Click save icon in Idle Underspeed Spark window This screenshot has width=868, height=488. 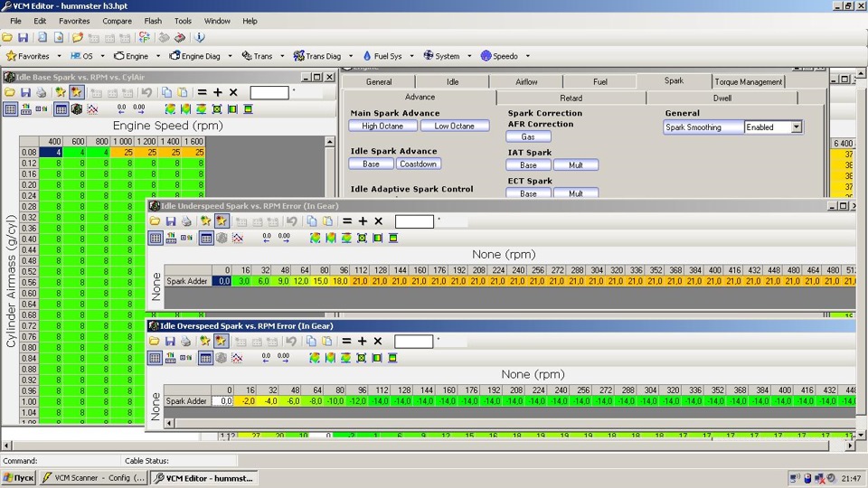coord(171,221)
